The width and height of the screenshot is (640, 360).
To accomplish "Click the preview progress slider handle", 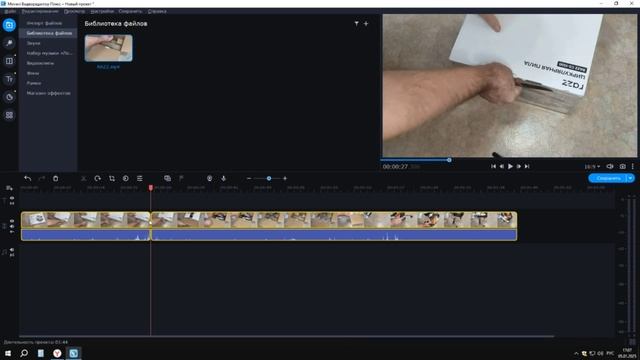I will point(449,160).
